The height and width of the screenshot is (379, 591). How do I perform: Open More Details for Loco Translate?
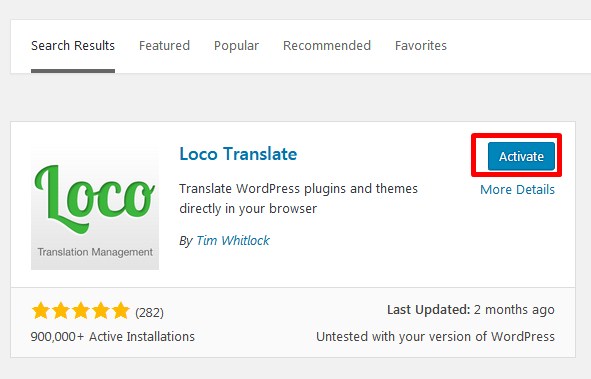tap(518, 190)
